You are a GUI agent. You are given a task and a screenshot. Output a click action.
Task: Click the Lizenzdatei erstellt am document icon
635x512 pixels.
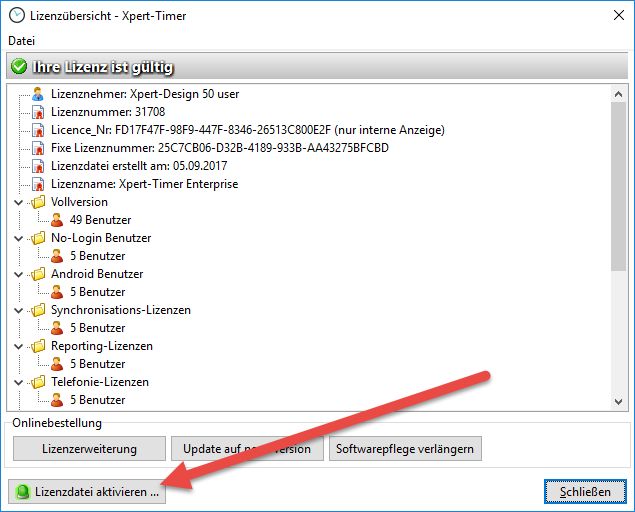38,166
